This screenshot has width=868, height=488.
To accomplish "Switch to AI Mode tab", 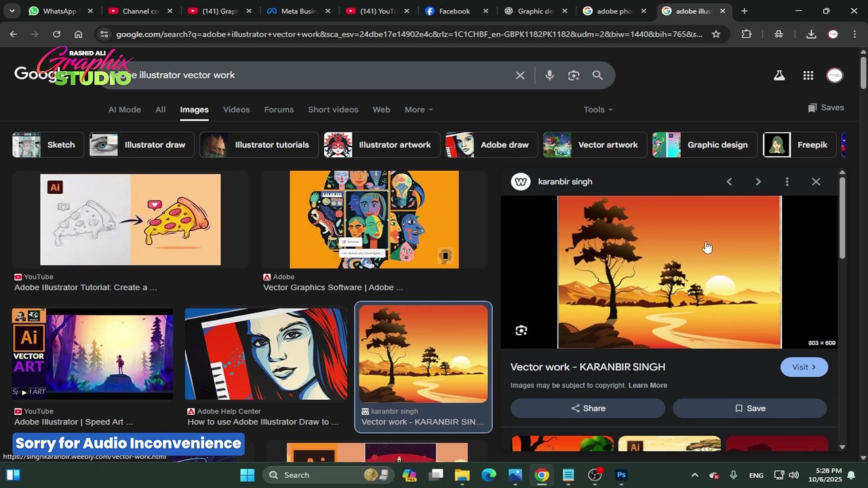I will pyautogui.click(x=125, y=110).
